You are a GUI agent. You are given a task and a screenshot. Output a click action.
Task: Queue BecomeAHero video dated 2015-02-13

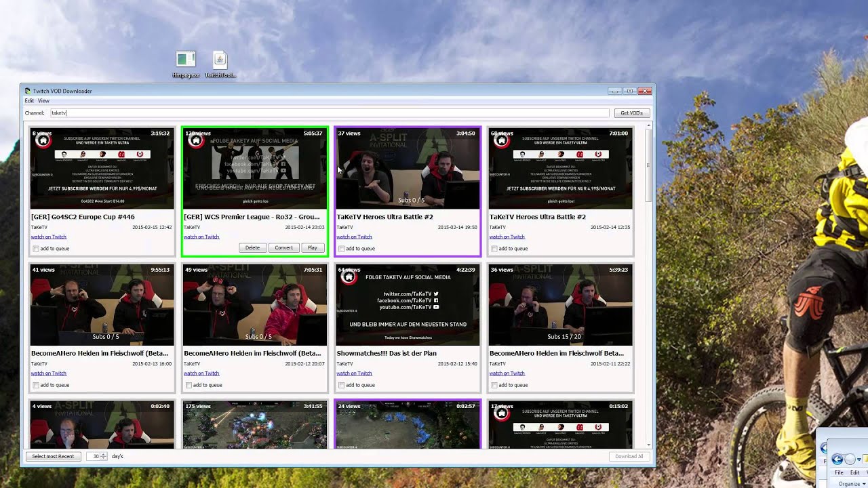point(35,385)
